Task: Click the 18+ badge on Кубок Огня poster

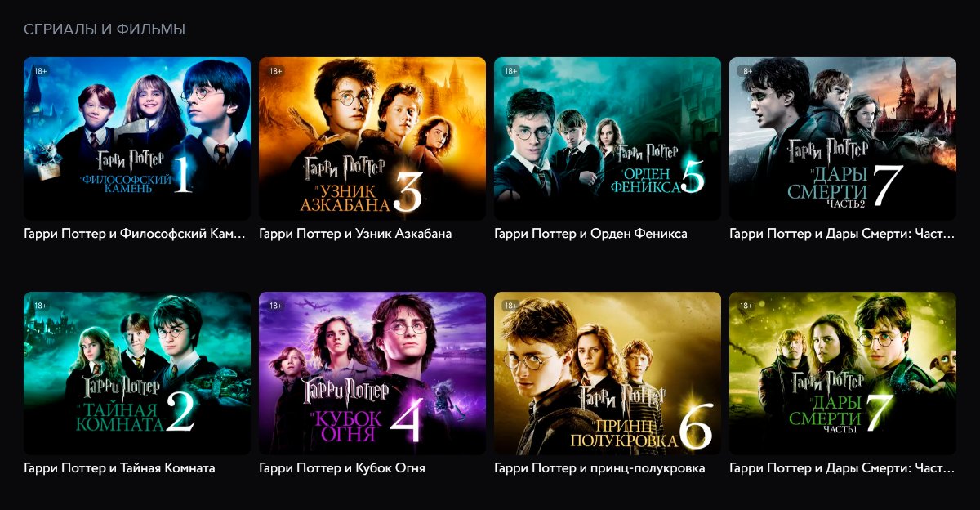Action: click(275, 306)
